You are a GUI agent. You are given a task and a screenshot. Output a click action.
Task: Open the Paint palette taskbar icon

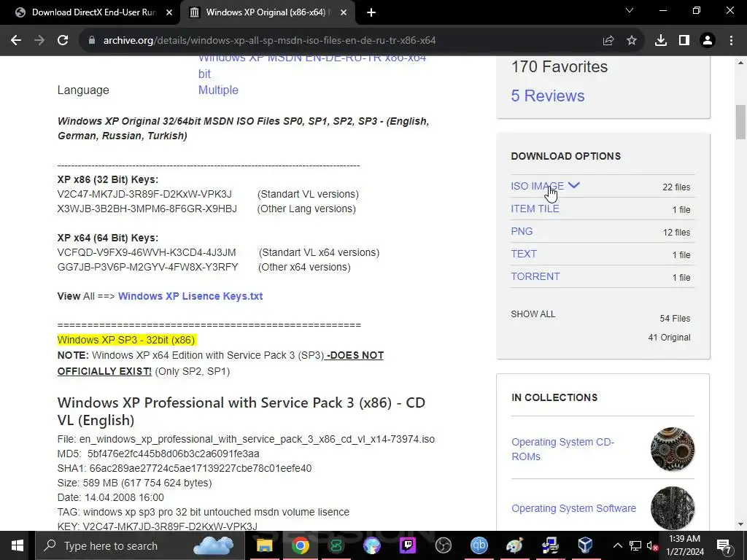click(x=514, y=545)
